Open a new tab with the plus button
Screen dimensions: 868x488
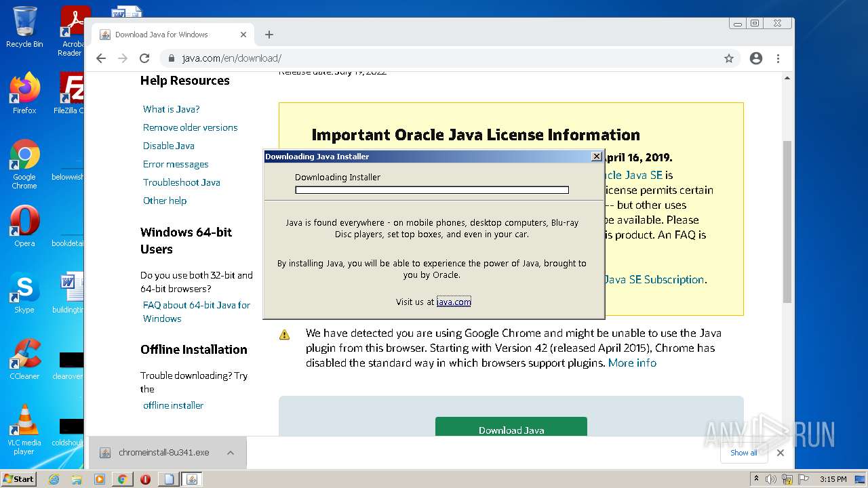(269, 35)
